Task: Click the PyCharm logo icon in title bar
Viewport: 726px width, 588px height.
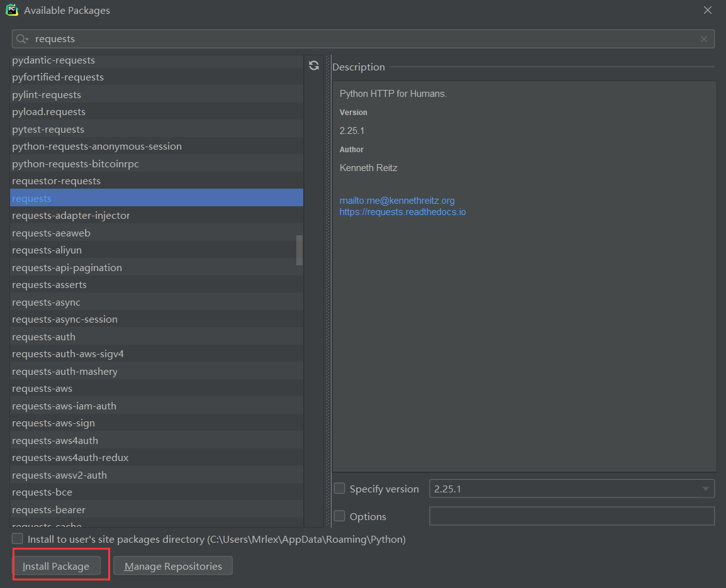Action: pos(11,9)
